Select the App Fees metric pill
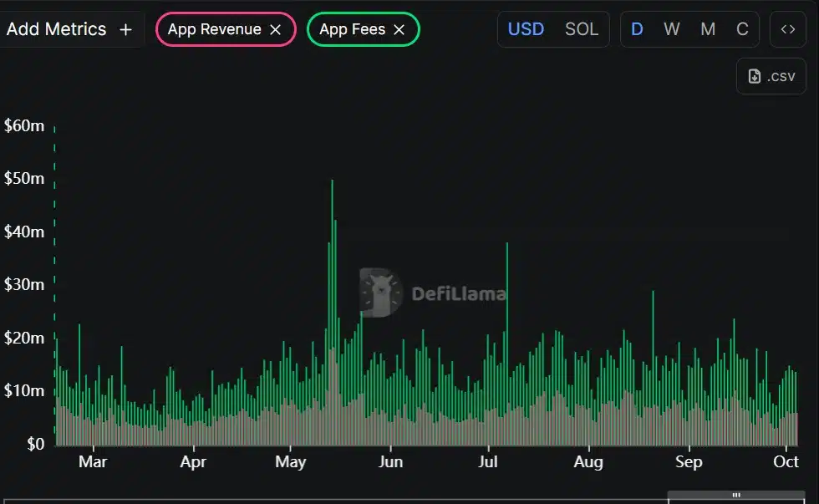 363,29
